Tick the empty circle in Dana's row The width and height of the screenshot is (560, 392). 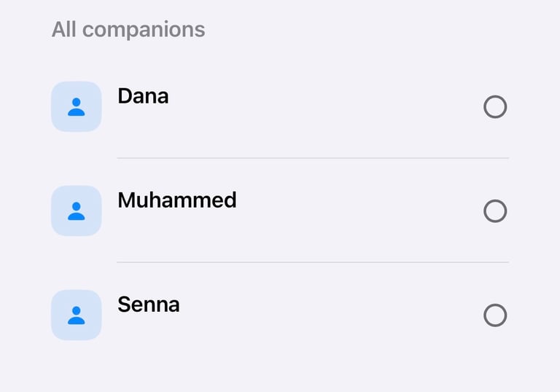[x=495, y=107]
